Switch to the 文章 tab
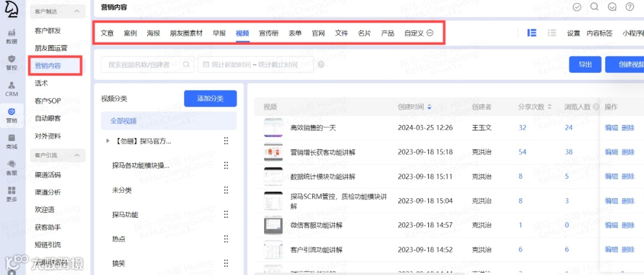The width and height of the screenshot is (644, 275). click(x=107, y=33)
